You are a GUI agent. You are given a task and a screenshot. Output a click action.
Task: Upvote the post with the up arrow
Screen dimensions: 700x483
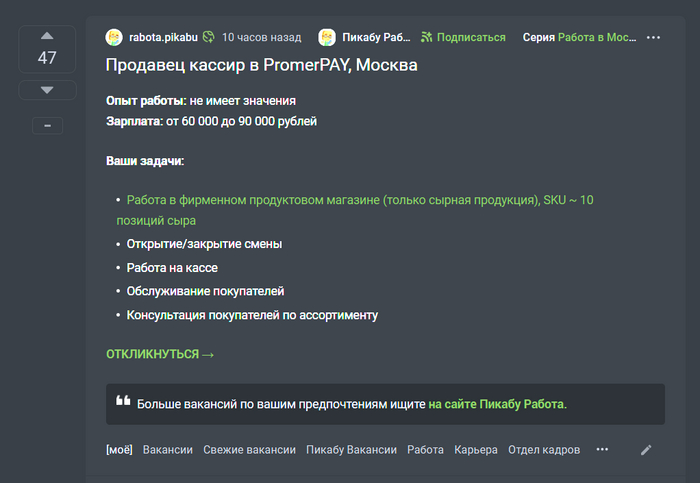(x=47, y=36)
